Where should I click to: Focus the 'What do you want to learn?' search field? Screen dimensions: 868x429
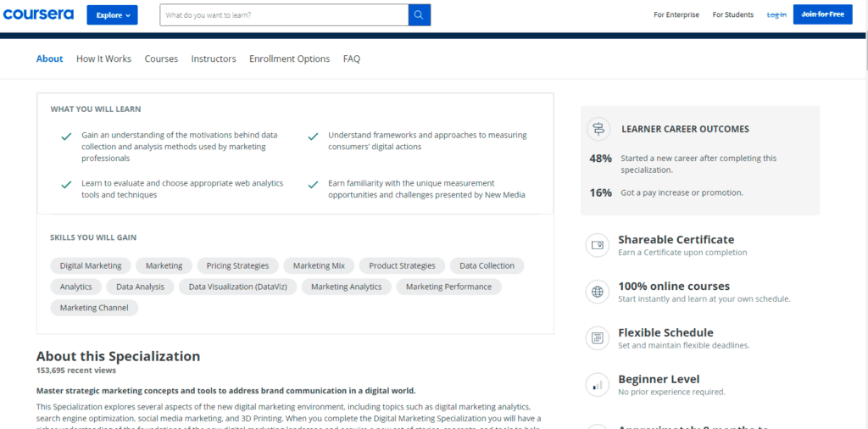[x=284, y=15]
